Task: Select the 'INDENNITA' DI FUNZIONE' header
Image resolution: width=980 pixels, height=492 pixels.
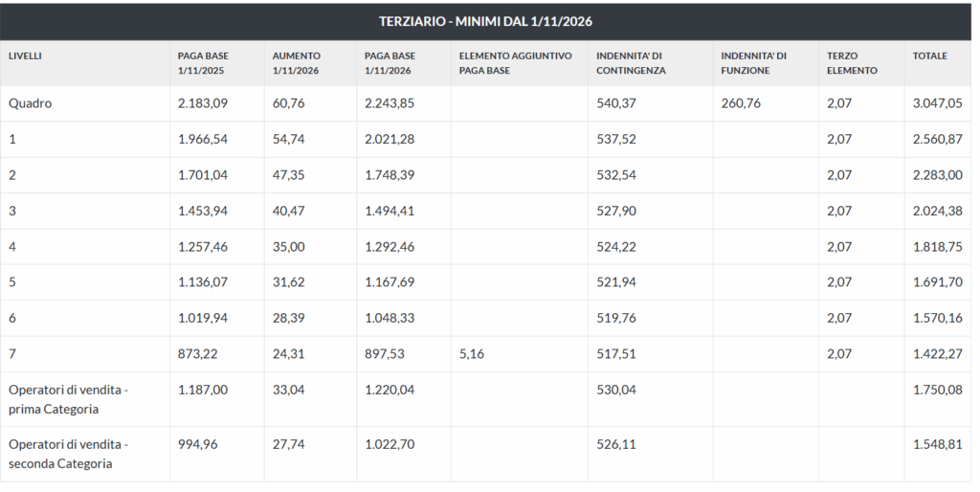Action: point(753,63)
